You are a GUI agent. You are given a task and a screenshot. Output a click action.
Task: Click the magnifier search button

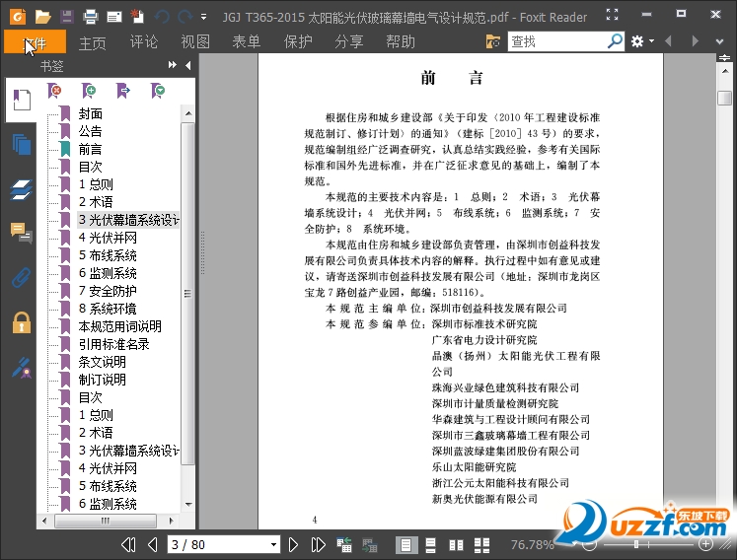[x=615, y=40]
